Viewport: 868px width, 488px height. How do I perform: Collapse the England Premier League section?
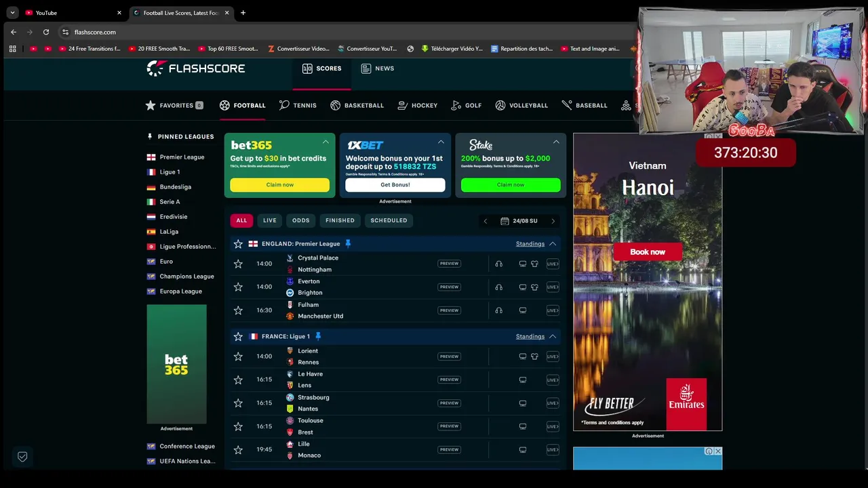click(x=553, y=244)
